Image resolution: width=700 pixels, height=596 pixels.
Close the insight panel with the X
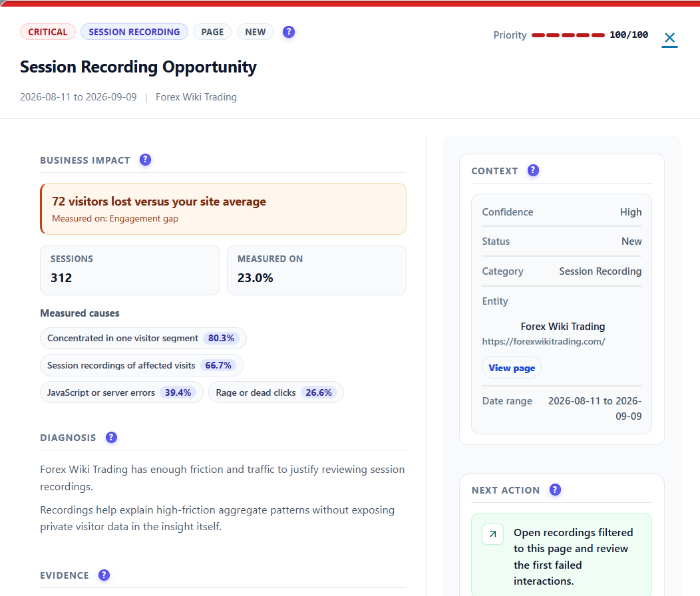point(669,38)
